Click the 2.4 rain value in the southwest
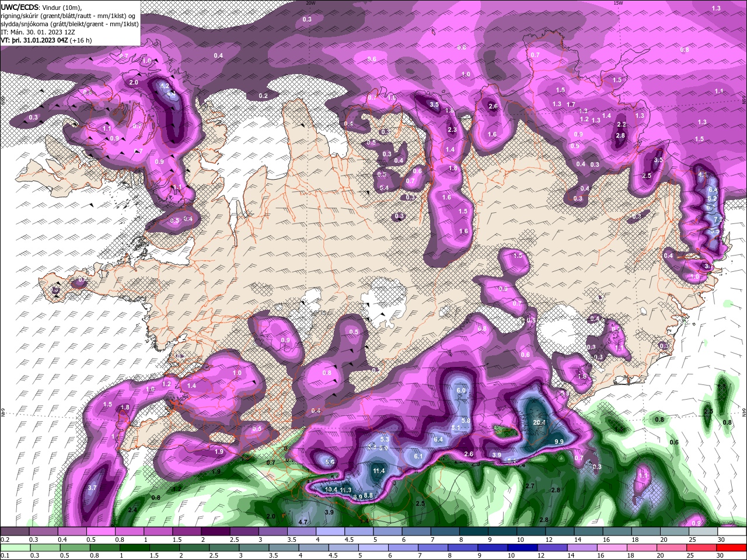This screenshot has height=560, width=747. (132, 510)
